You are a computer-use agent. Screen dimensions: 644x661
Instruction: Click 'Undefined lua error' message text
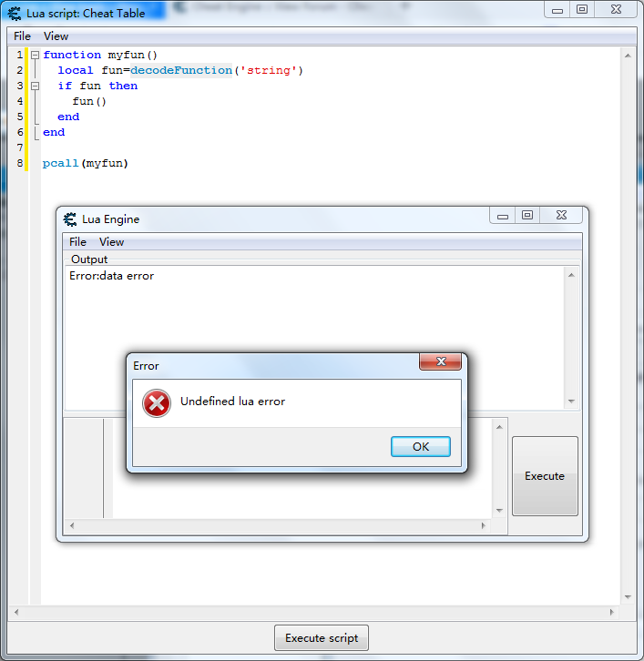point(232,402)
